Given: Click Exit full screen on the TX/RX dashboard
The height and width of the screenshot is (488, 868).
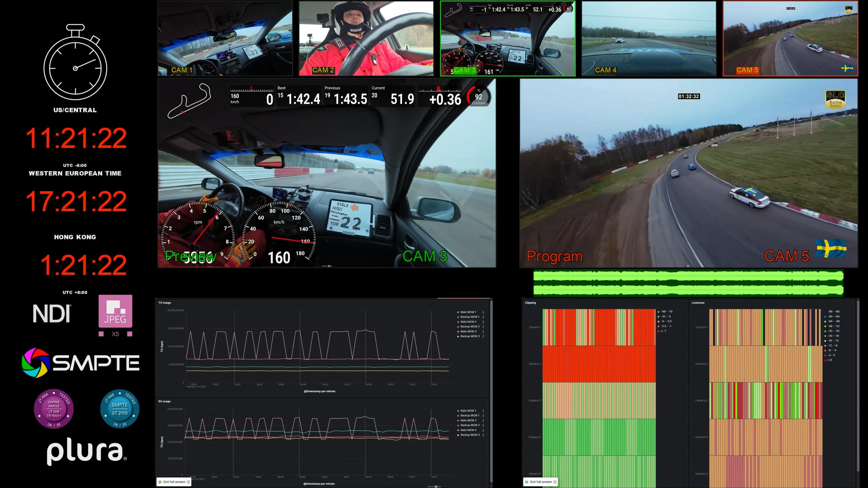Looking at the screenshot, I should (x=174, y=482).
